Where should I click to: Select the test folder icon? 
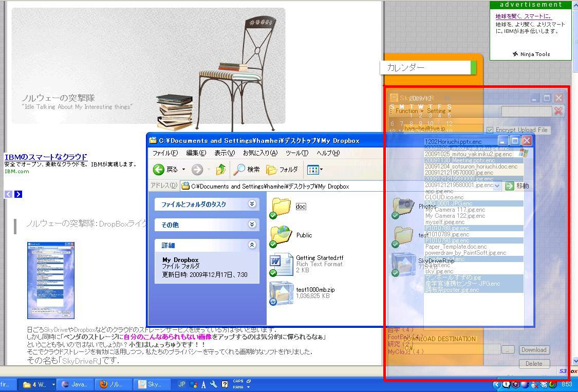click(x=403, y=236)
